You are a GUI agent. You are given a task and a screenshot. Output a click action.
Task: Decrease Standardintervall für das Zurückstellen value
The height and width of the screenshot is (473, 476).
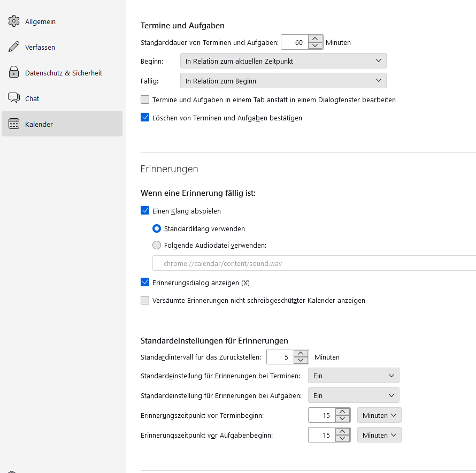pyautogui.click(x=301, y=361)
